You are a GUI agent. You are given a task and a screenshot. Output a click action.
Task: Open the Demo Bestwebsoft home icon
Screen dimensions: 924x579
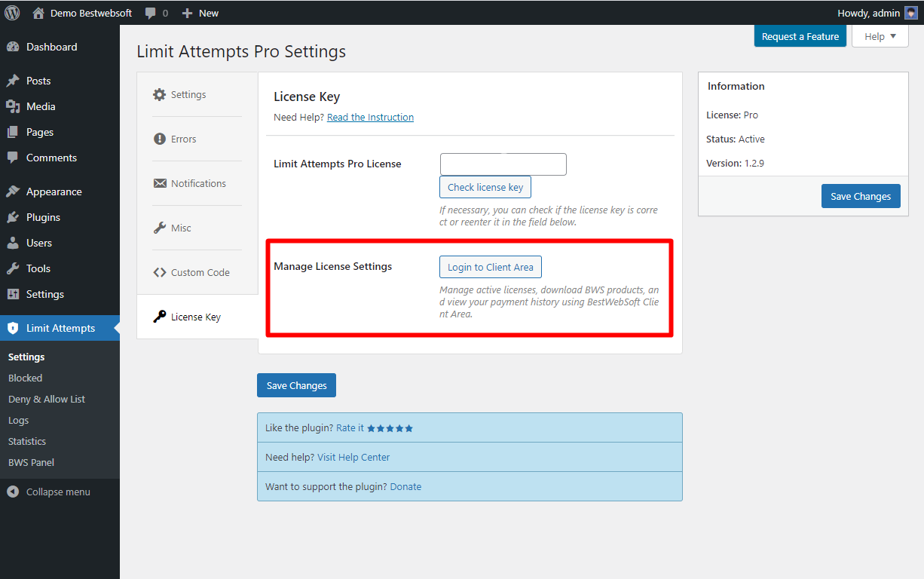(x=38, y=13)
